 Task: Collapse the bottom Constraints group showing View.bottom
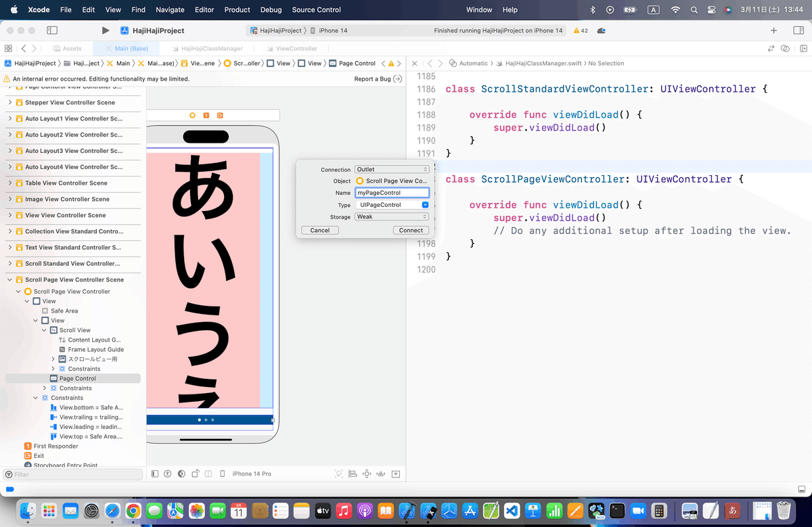tap(36, 398)
